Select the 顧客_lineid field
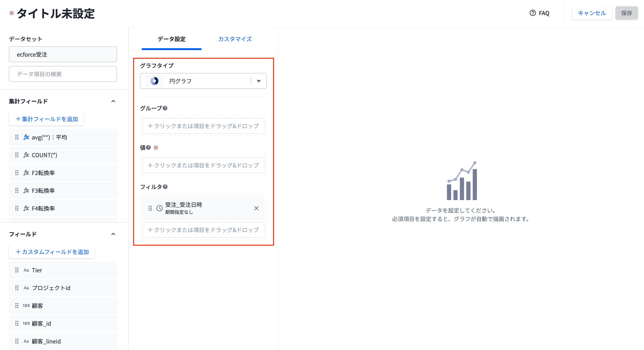Screen dimensions: 644x350 pyautogui.click(x=63, y=341)
